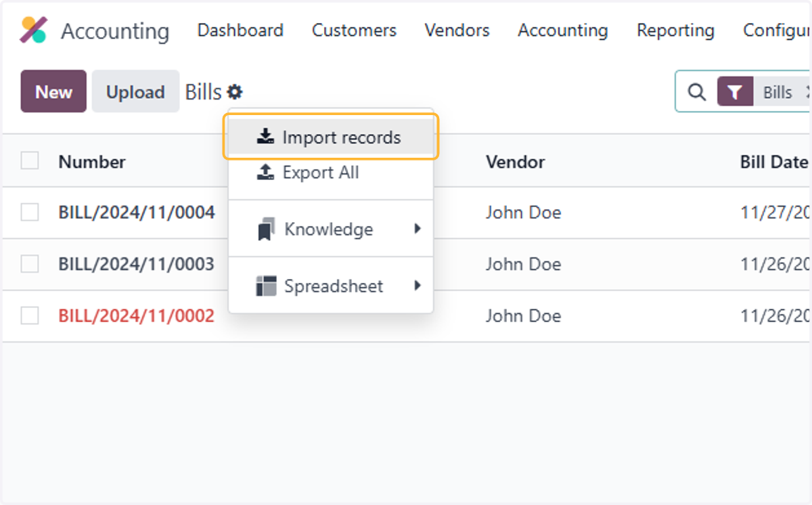Click John Doe in the 0002 row
The width and height of the screenshot is (812, 505).
tap(523, 315)
